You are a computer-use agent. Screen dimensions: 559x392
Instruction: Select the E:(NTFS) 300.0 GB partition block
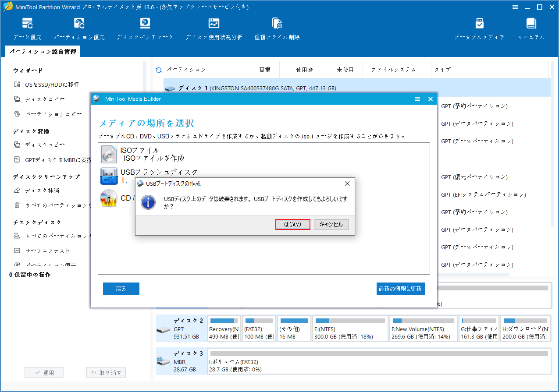click(x=350, y=328)
